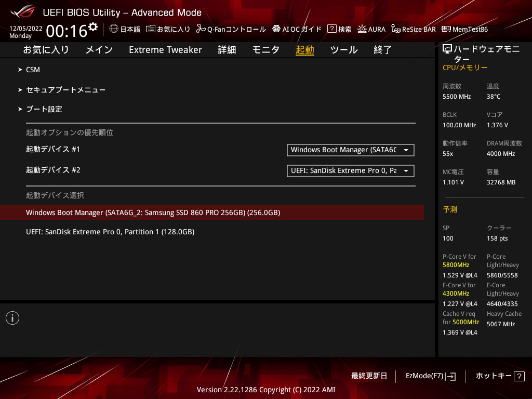The width and height of the screenshot is (532, 399).
Task: Click the 32768 MB capacity value
Action: [x=501, y=182]
